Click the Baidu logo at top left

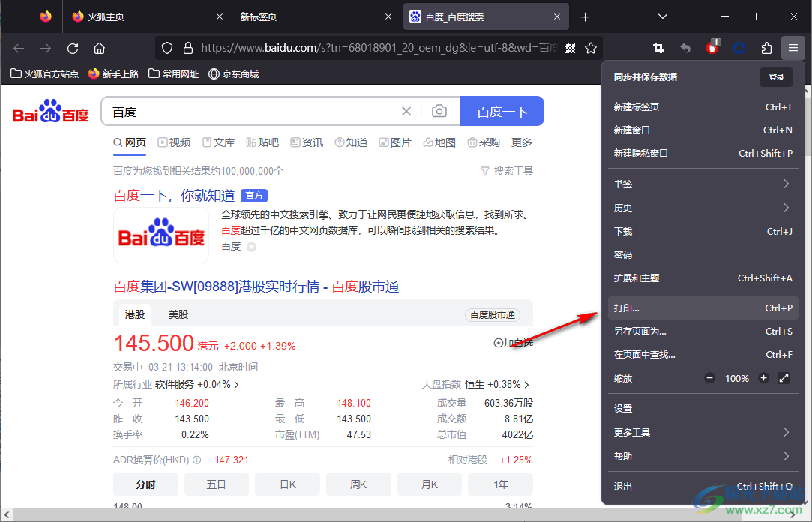pyautogui.click(x=50, y=111)
